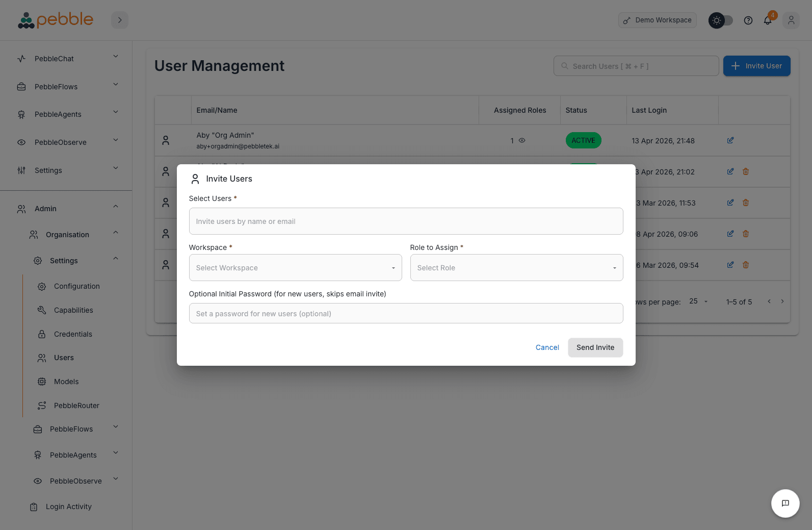The height and width of the screenshot is (530, 812).
Task: Delete user with 09:54 last login
Action: (746, 265)
